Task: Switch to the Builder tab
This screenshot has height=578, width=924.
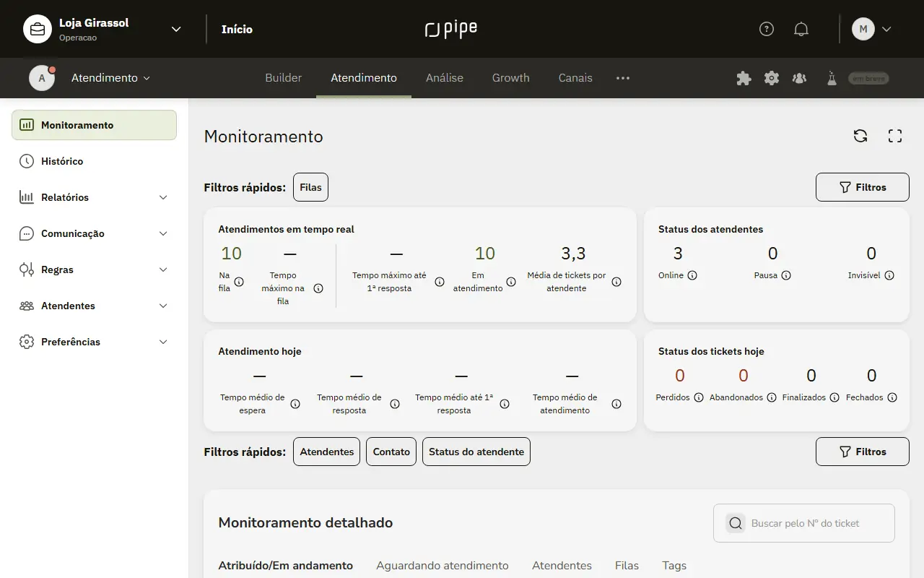Action: [284, 78]
